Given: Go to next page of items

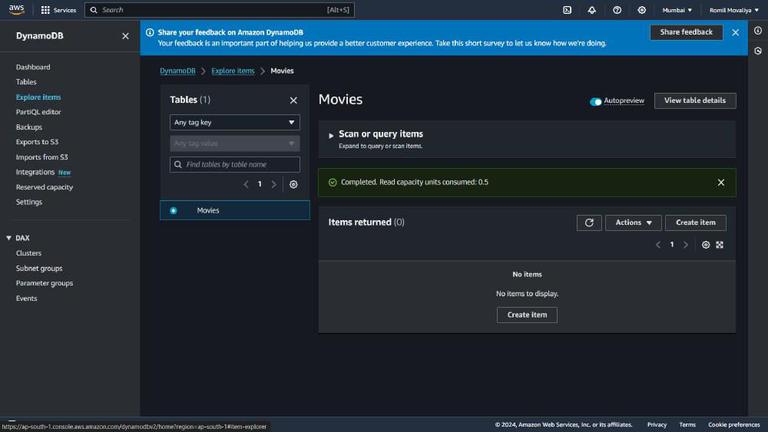Looking at the screenshot, I should coord(686,244).
